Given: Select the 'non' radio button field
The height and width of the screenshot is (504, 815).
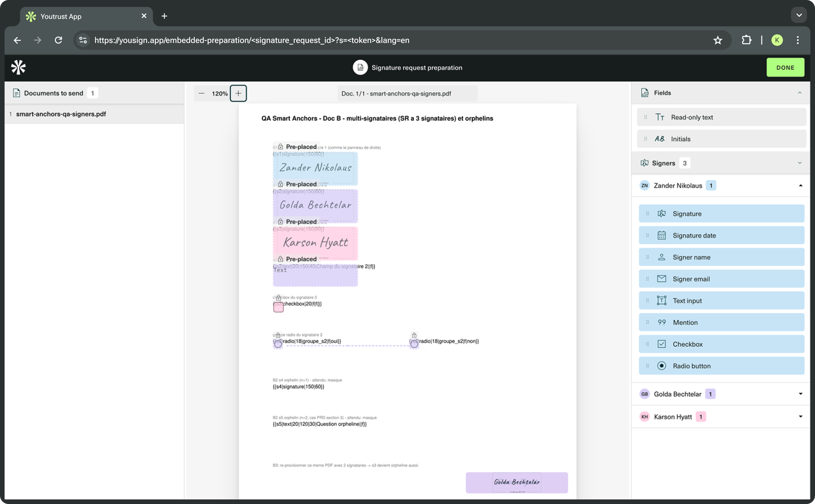Looking at the screenshot, I should [x=414, y=344].
